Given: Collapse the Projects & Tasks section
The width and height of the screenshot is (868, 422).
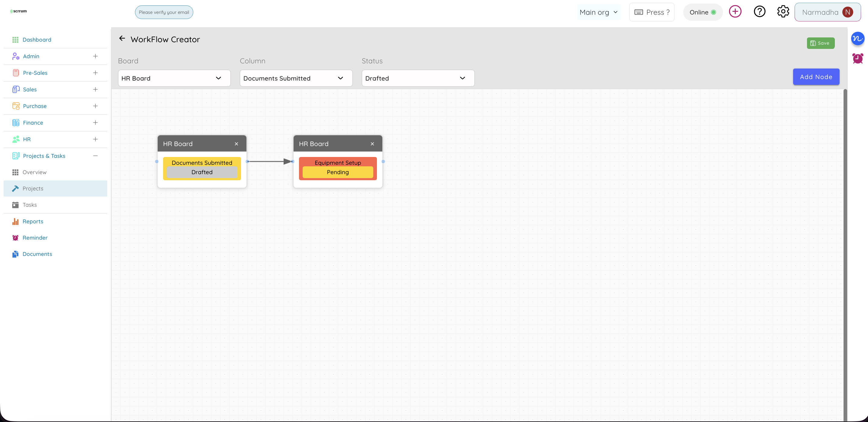Looking at the screenshot, I should (x=95, y=155).
